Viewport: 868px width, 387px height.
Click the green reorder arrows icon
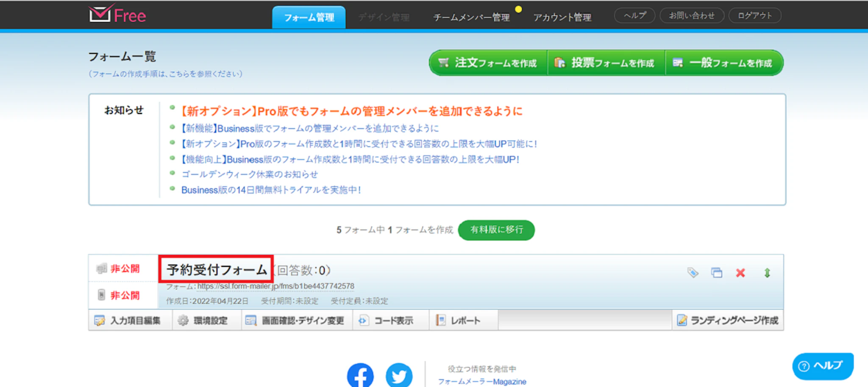tap(767, 273)
